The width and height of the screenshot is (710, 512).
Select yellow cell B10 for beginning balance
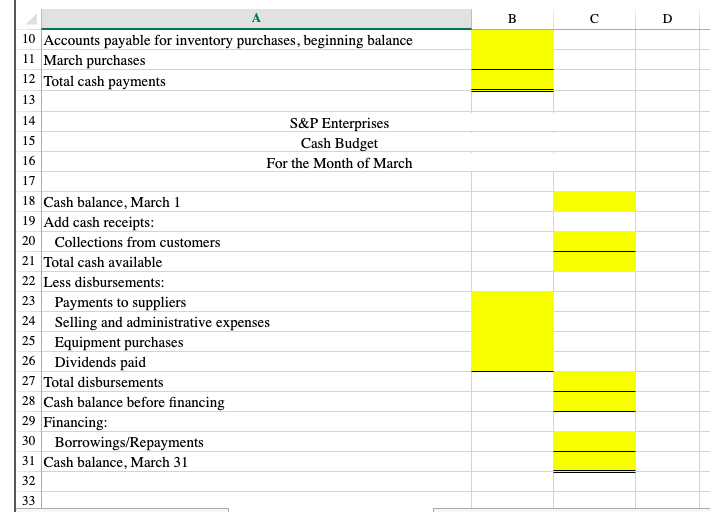click(512, 40)
